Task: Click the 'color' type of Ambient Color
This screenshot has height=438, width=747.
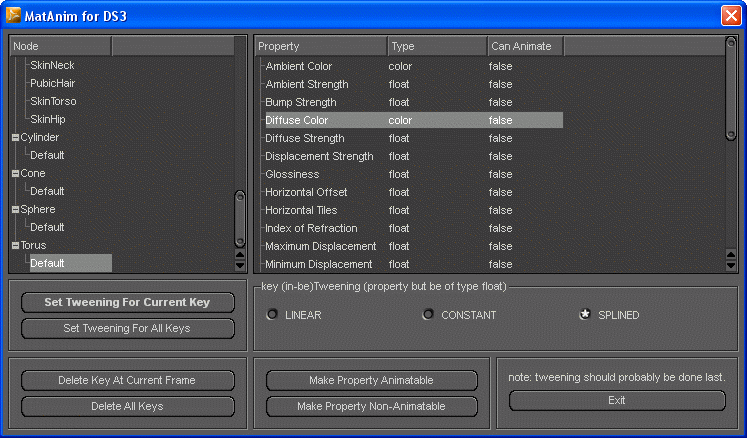Action: pos(400,66)
